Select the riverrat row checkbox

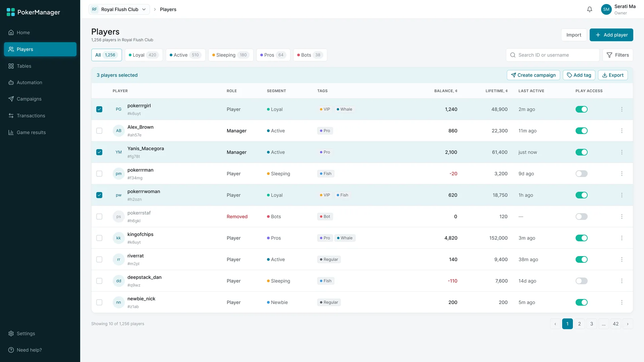[99, 259]
